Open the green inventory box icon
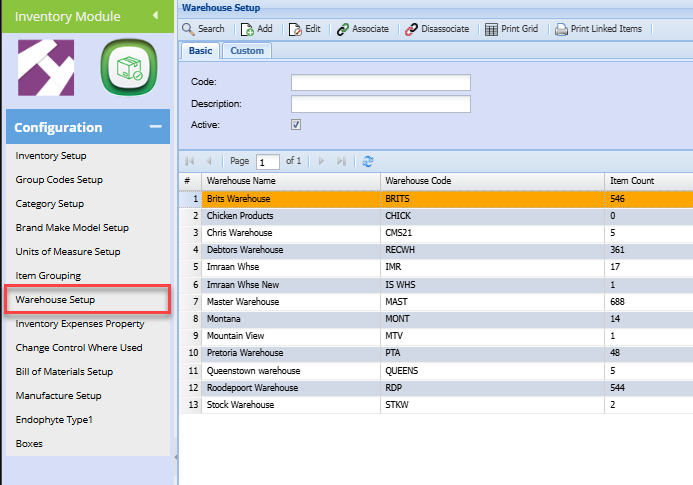The width and height of the screenshot is (693, 485). point(126,68)
